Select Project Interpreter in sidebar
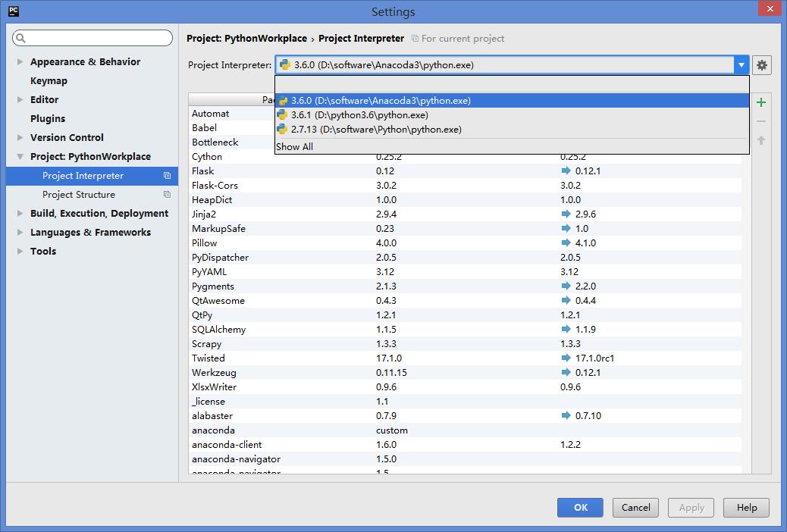The height and width of the screenshot is (532, 787). click(92, 176)
